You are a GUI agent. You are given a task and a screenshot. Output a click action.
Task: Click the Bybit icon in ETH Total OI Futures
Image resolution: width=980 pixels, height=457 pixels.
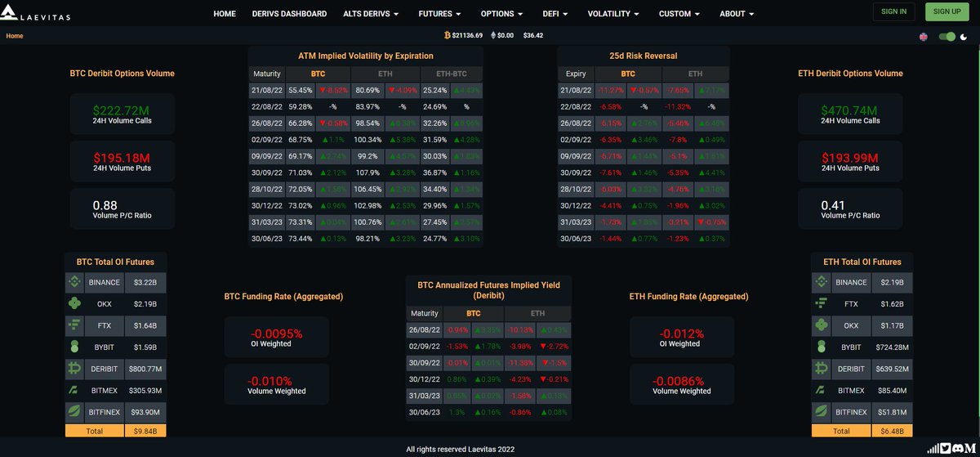click(x=822, y=347)
